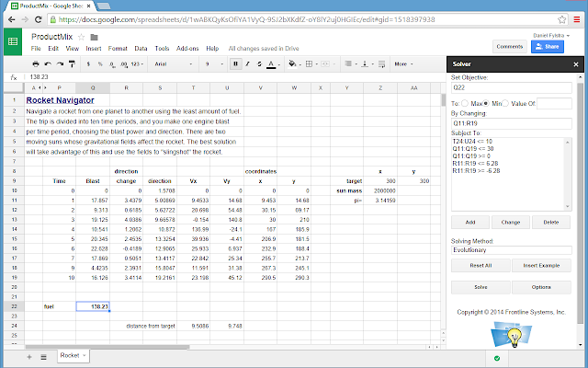Open the Format menu
Screen dimensions: 588x368
pos(118,49)
